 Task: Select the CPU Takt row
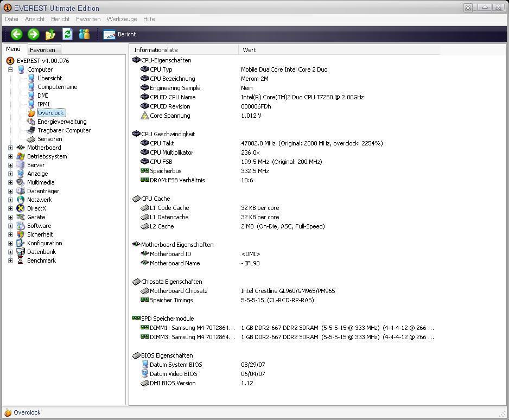tap(285, 143)
